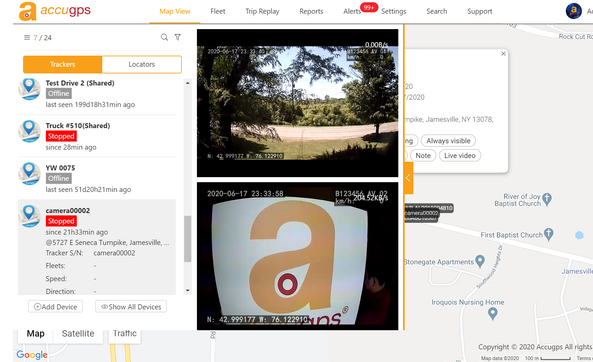Click the Stopped status of Truck #510

click(61, 136)
